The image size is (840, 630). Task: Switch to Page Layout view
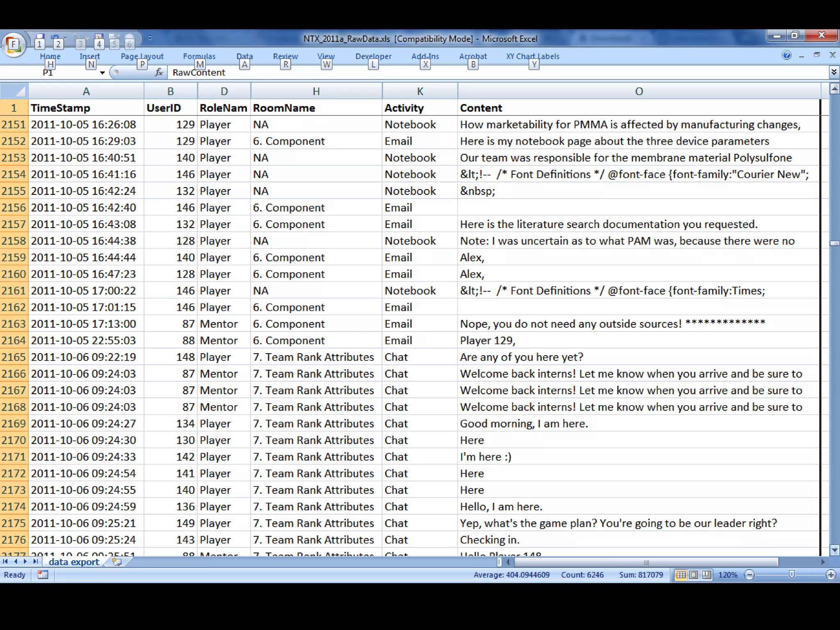pyautogui.click(x=694, y=575)
